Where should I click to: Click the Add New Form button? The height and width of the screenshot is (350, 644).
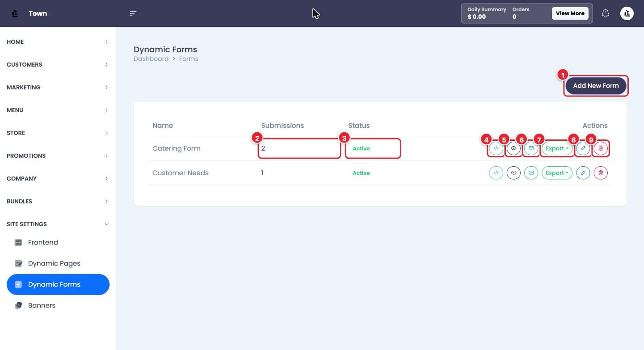click(x=596, y=86)
